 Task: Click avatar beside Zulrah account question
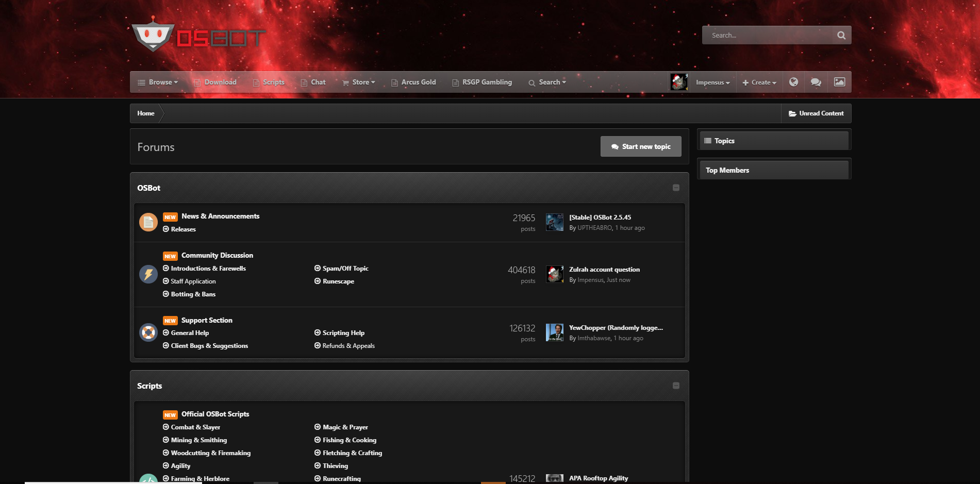click(x=555, y=274)
